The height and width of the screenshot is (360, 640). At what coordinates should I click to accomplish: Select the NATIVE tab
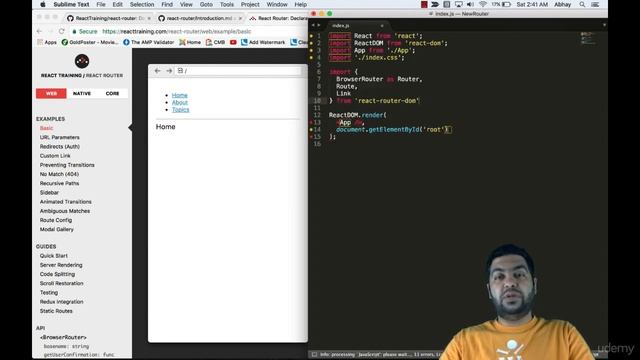82,93
